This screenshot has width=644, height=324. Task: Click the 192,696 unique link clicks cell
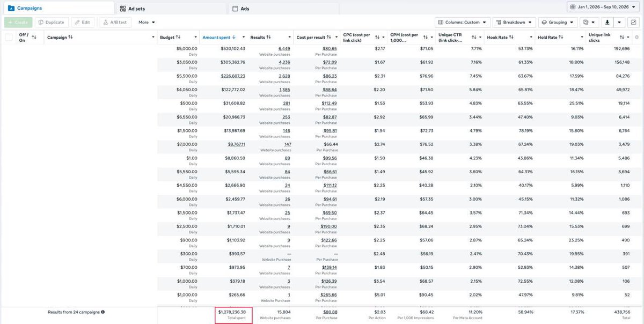pos(621,48)
